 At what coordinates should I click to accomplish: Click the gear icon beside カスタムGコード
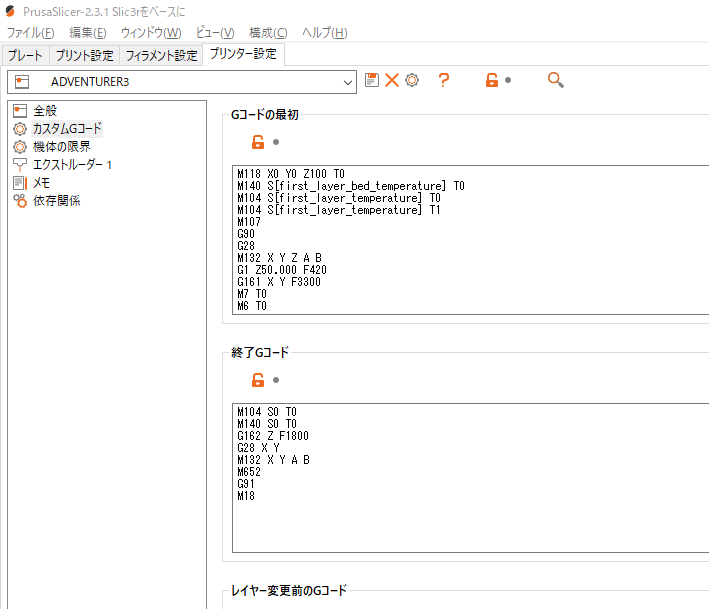20,129
